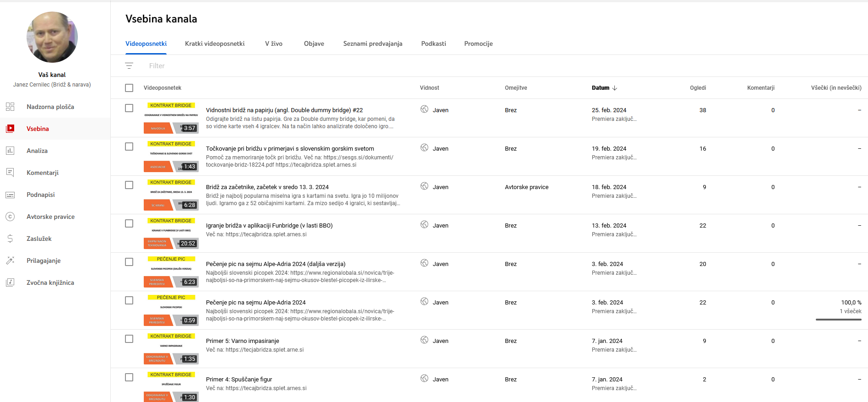Switch to Seznami predvajanja tab

(373, 43)
